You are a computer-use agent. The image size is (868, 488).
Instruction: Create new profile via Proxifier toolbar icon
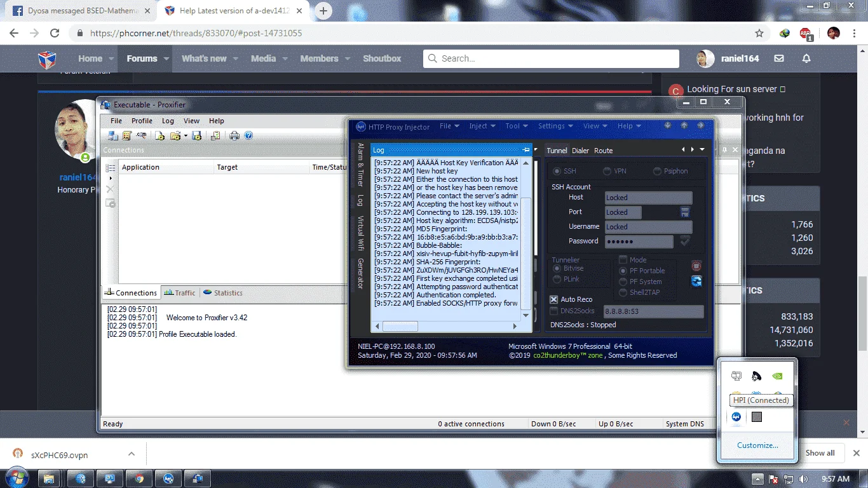(x=160, y=135)
